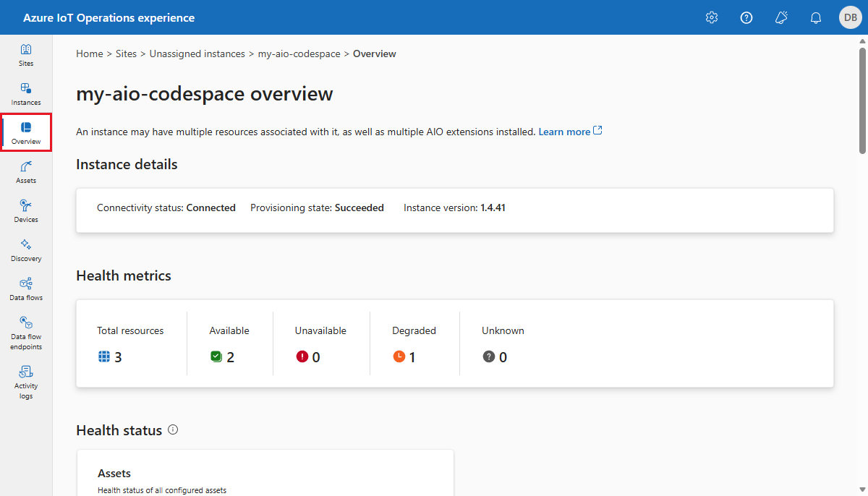
Task: Click the Unassigned instances breadcrumb
Action: point(197,54)
